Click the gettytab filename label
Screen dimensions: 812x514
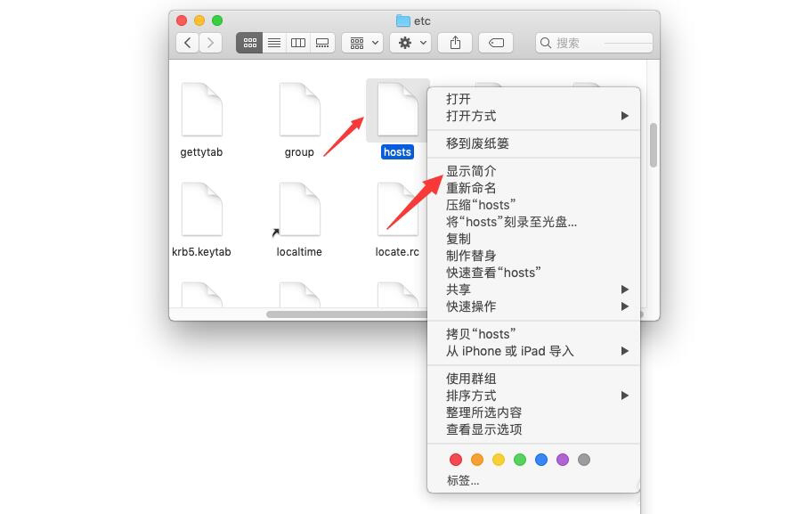(x=201, y=151)
